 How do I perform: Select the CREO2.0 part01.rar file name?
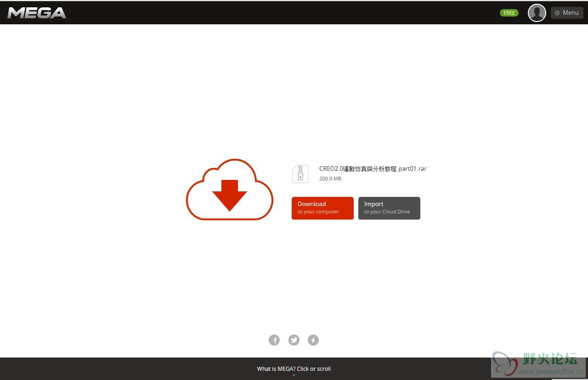[373, 169]
